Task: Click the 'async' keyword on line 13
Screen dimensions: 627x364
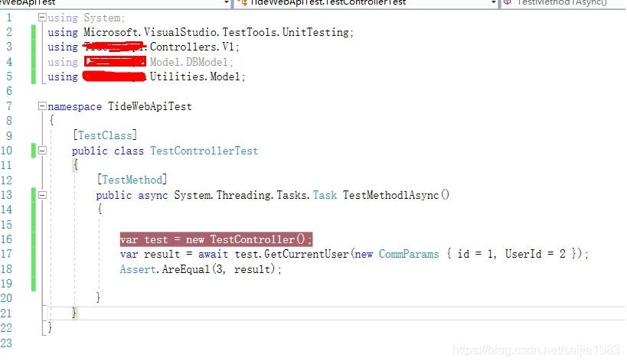Action: pos(153,196)
